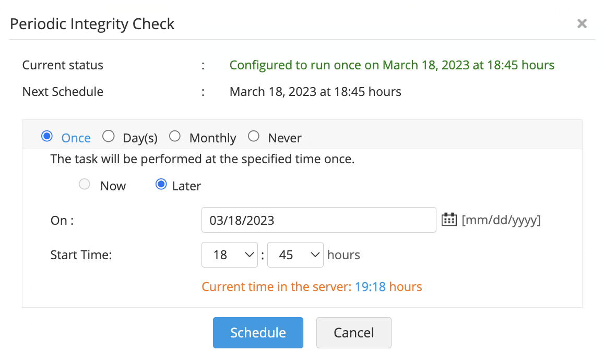Viewport: 604px width, 364px height.
Task: Set the schedule frequency to Never
Action: 254,137
